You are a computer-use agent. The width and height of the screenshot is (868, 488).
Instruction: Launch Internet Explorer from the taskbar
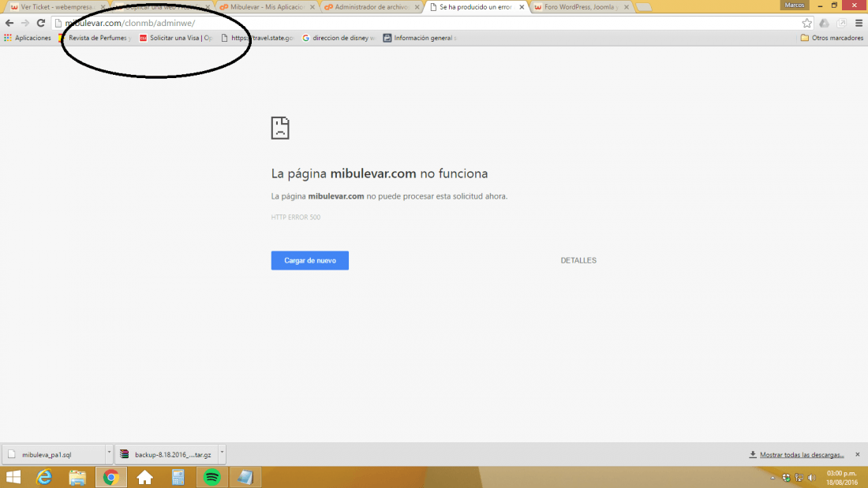click(x=44, y=477)
